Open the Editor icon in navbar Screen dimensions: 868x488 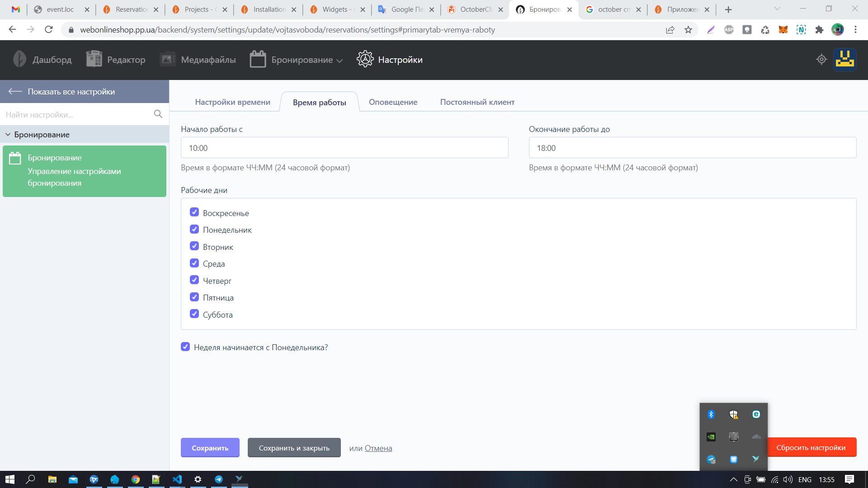point(94,59)
